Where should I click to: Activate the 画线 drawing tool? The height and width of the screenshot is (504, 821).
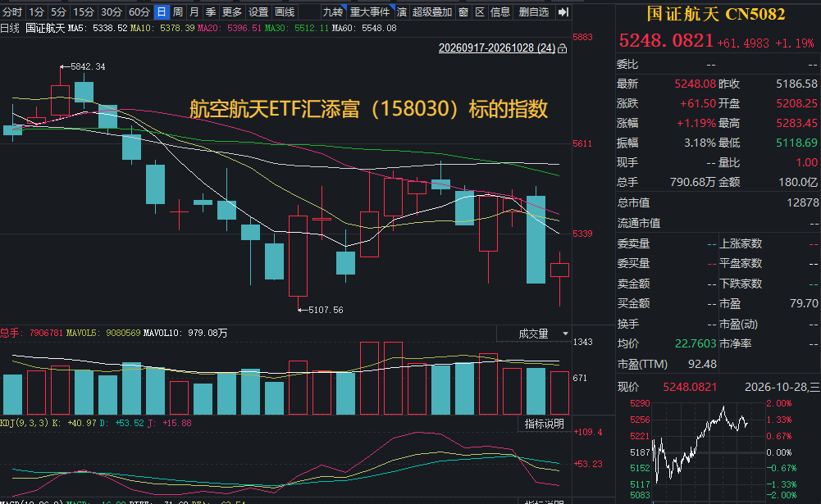coord(285,12)
